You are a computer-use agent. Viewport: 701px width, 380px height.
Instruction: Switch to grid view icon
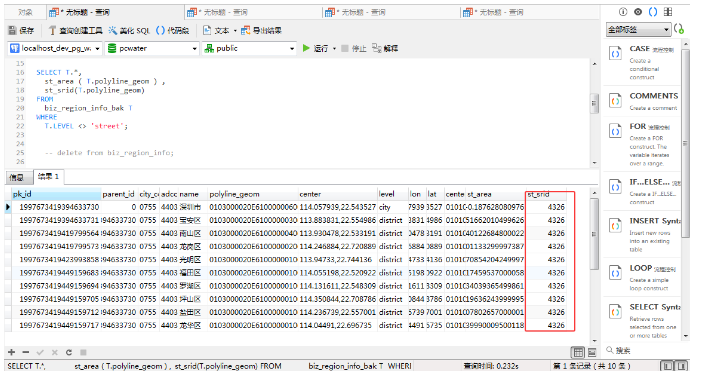pyautogui.click(x=578, y=352)
